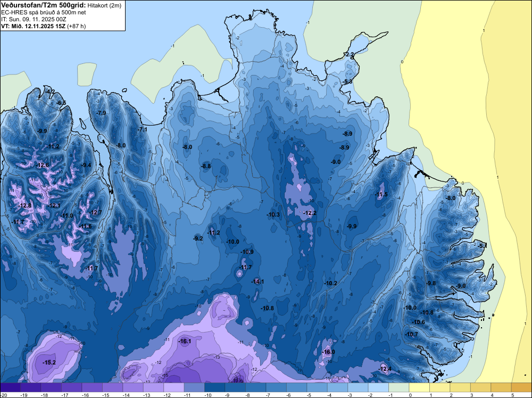The height and width of the screenshot is (398, 532).
Task: Click the initial time 'IT: Sun. 09. 11. 2025 00Z'
Action: point(34,19)
